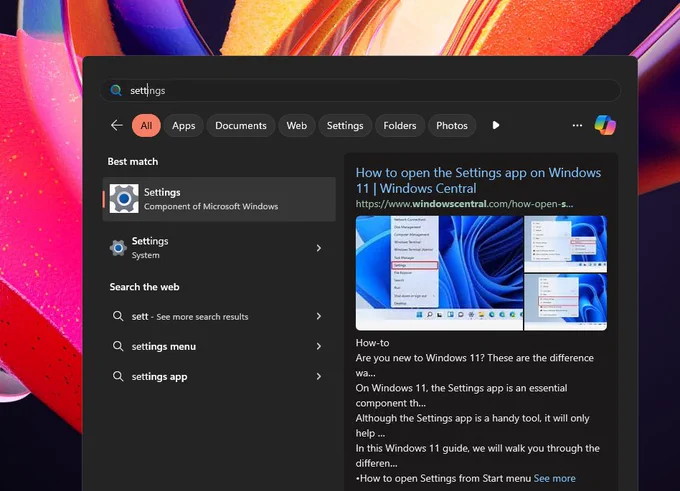Click magnifier icon next to settings app
Image resolution: width=680 pixels, height=491 pixels.
118,376
